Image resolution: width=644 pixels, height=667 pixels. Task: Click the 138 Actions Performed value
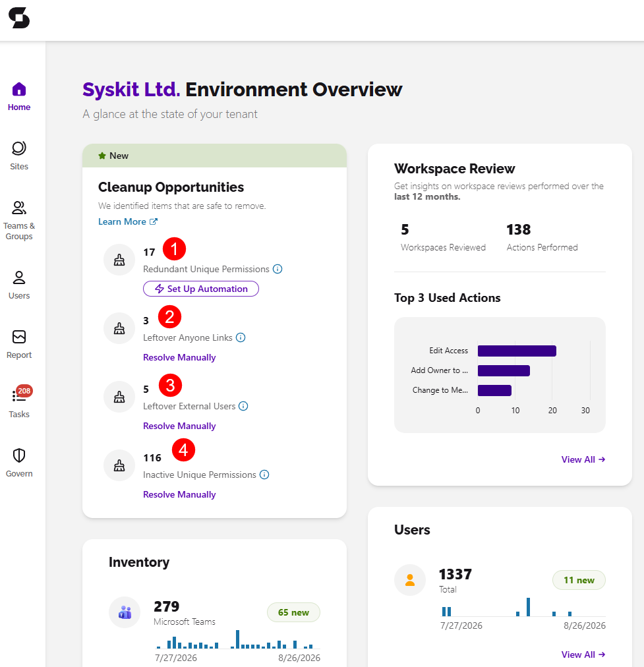(x=519, y=230)
